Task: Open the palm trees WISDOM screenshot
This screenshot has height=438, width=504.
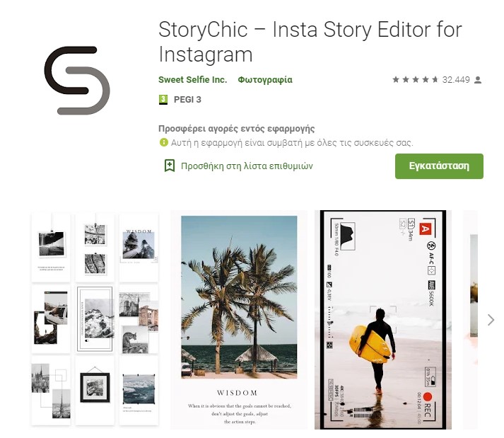Action: click(x=239, y=320)
